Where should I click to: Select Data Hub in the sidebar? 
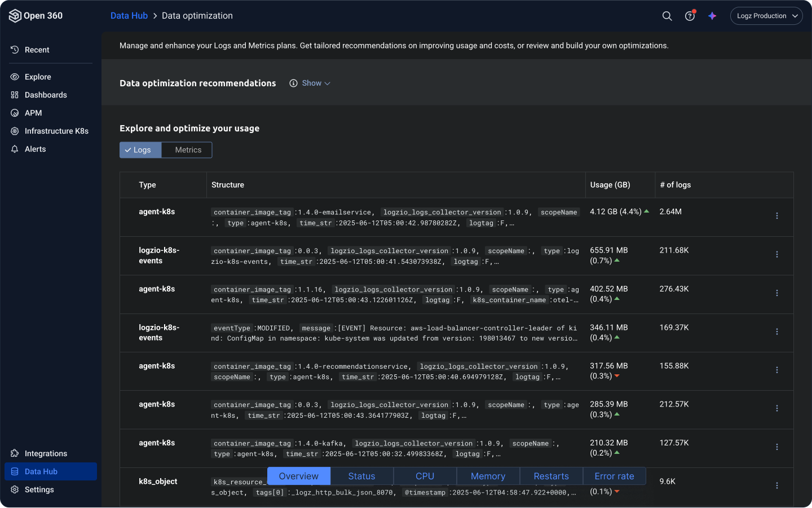point(51,471)
